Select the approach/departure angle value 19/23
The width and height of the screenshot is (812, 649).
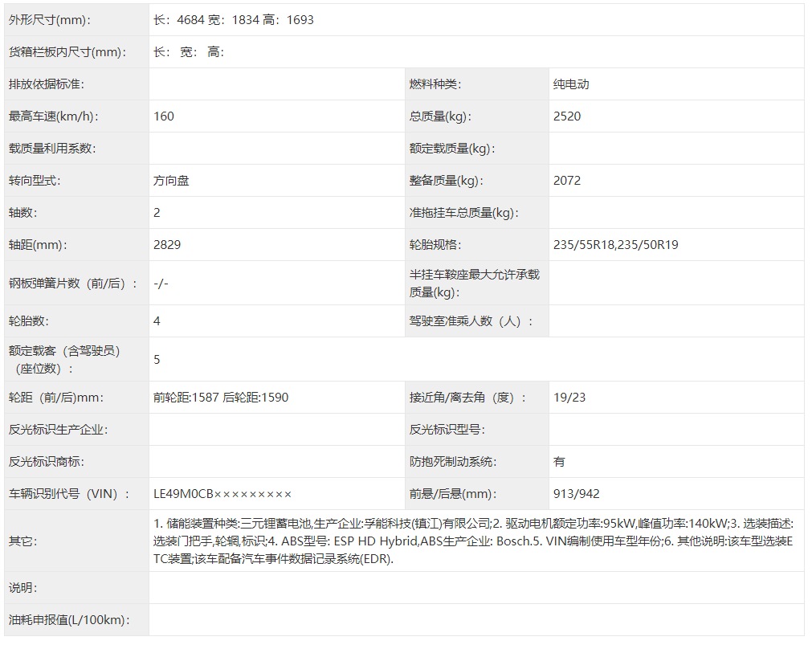pos(569,398)
